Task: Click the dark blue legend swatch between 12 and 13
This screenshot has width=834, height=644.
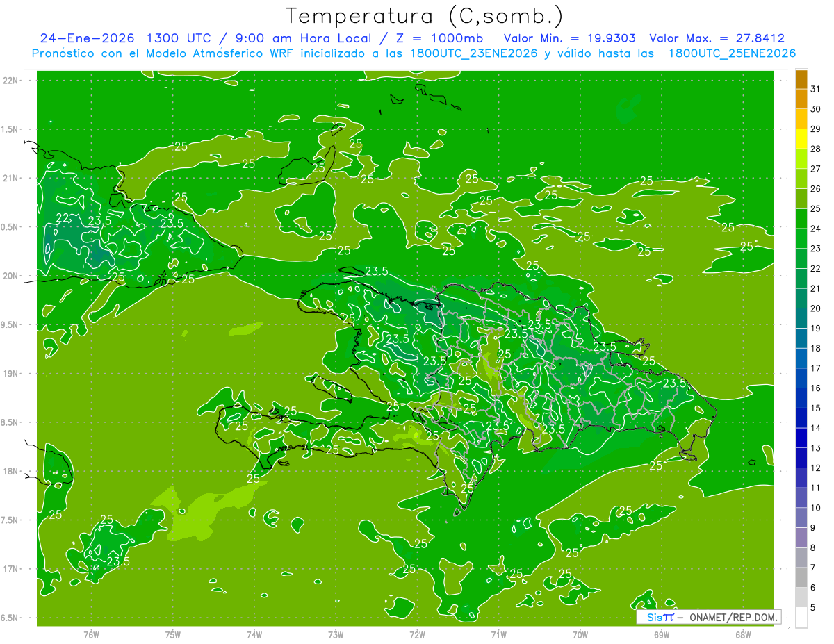Action: [x=801, y=459]
